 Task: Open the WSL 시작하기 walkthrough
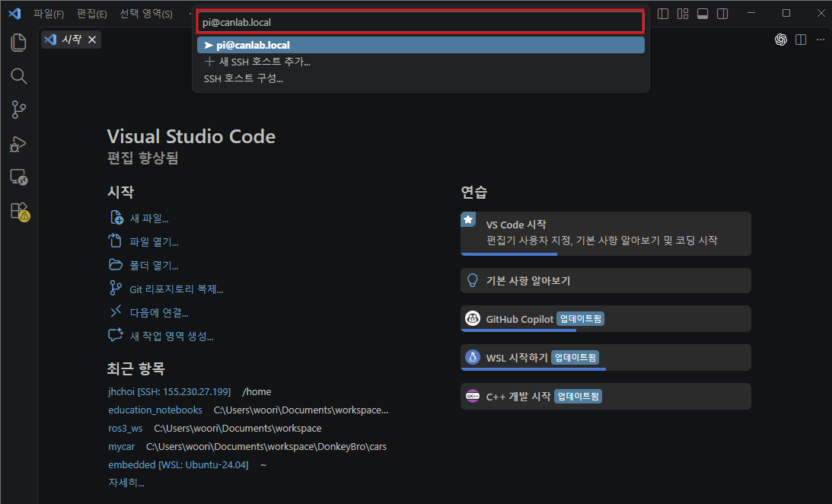(605, 358)
